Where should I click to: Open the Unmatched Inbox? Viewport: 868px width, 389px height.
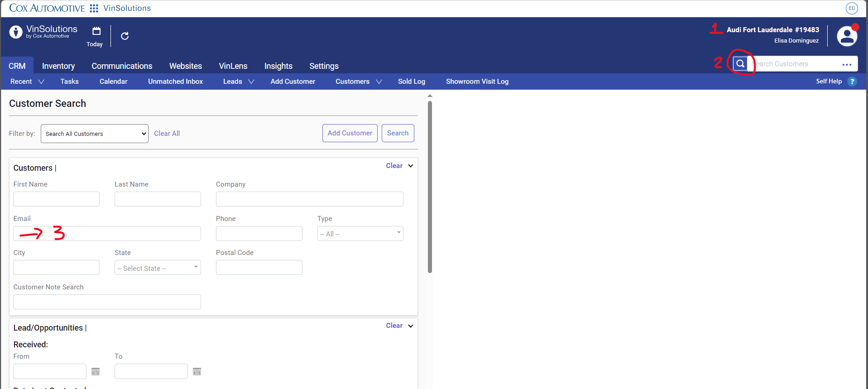click(x=175, y=82)
